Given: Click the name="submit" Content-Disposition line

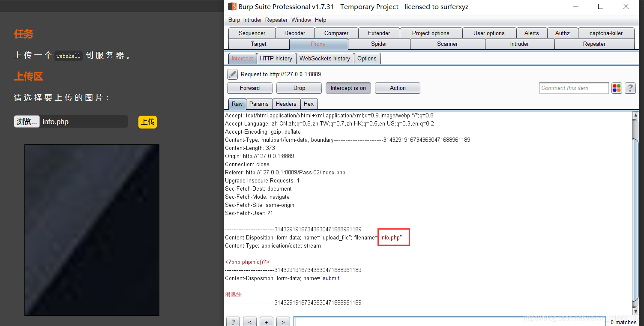Looking at the screenshot, I should pyautogui.click(x=283, y=278).
